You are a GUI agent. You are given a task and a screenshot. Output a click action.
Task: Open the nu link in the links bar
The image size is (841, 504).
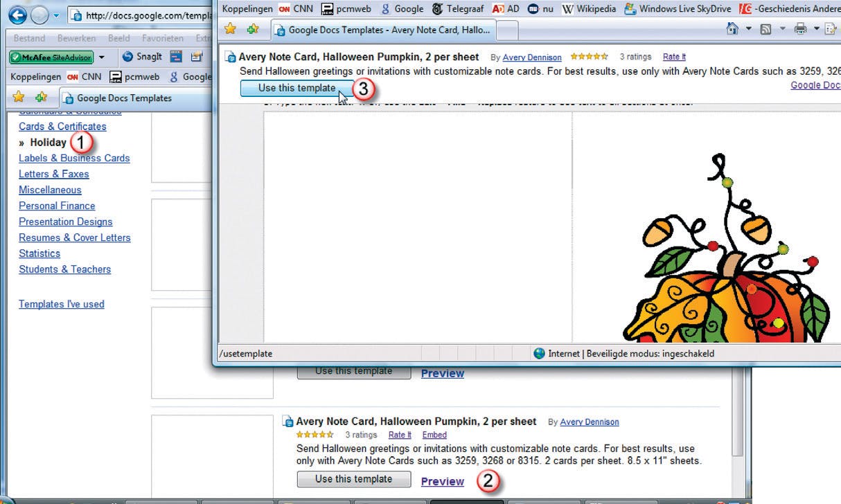(539, 9)
